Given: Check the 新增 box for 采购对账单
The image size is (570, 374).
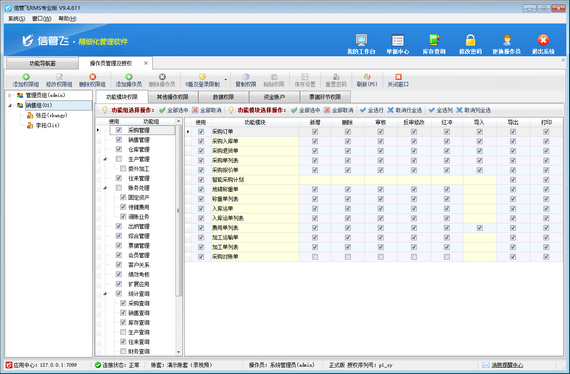Looking at the screenshot, I should (x=315, y=257).
